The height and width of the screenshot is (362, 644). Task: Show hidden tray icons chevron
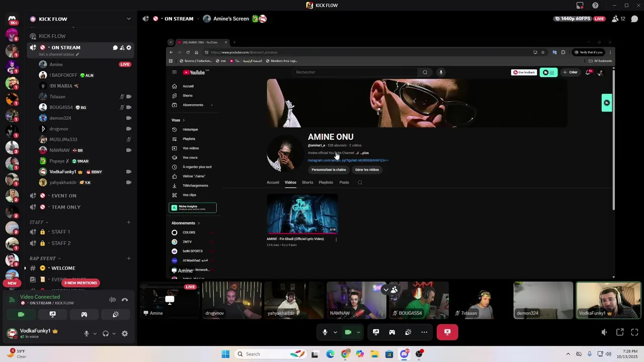[568, 354]
